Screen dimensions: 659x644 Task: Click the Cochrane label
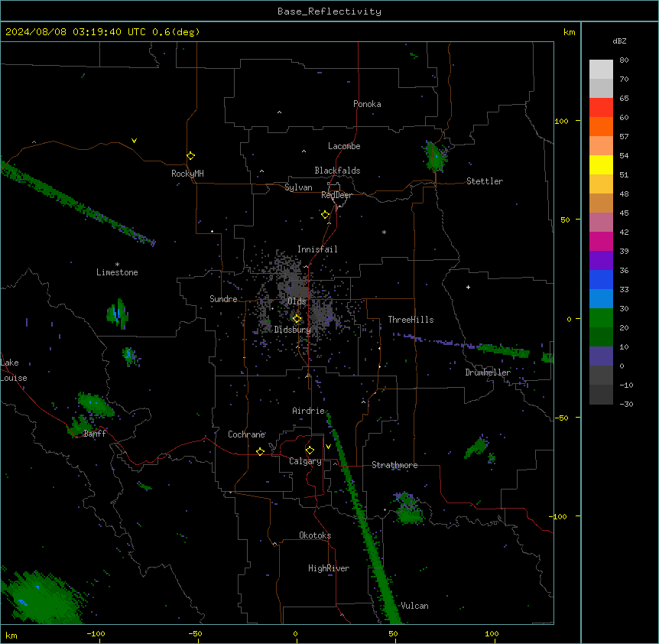click(247, 434)
